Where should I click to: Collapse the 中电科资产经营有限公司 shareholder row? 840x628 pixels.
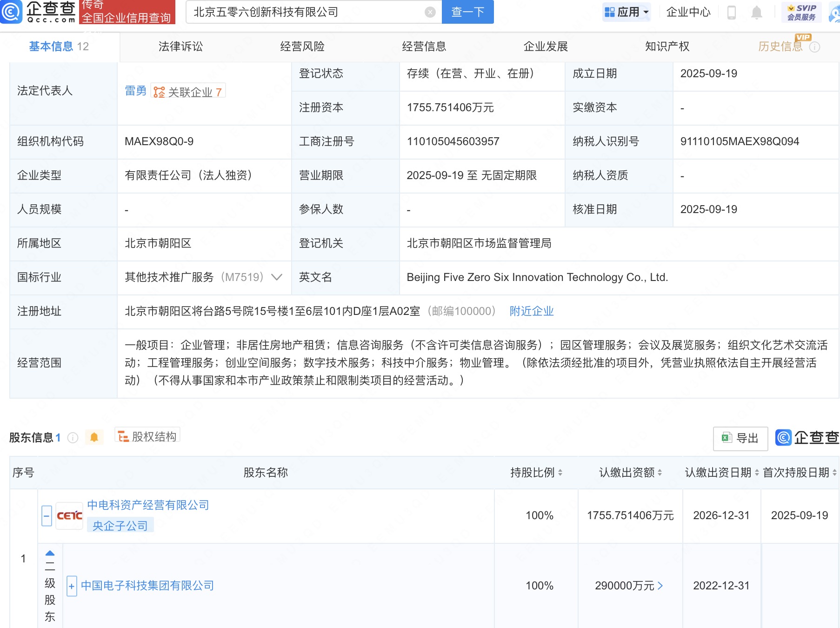pos(47,516)
